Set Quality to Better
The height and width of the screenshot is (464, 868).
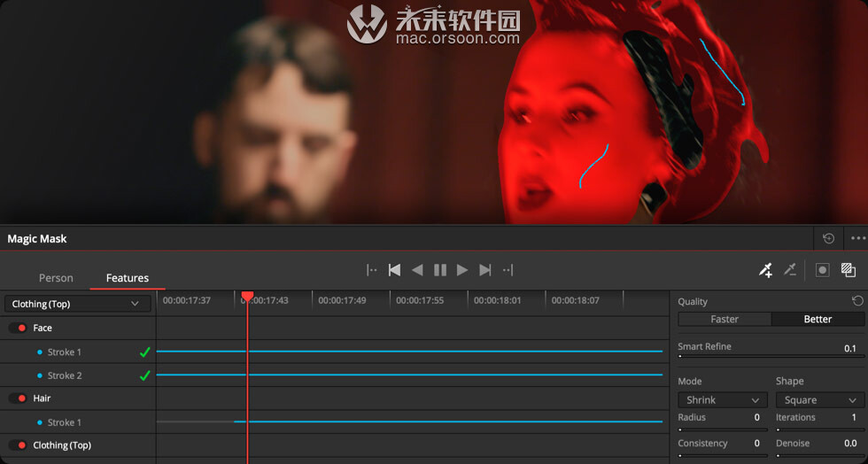[x=818, y=320]
